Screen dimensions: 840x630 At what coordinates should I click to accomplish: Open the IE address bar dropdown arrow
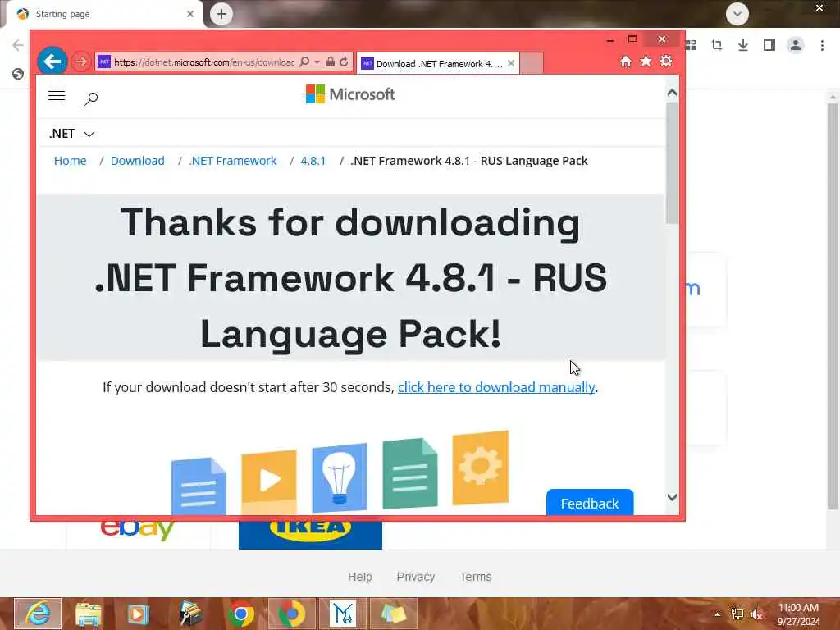(x=317, y=62)
